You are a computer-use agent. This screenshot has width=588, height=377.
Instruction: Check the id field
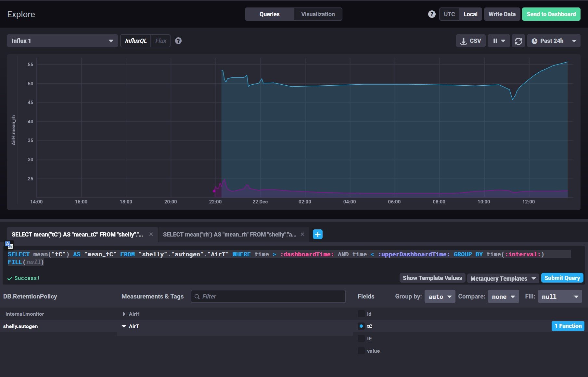pyautogui.click(x=361, y=314)
